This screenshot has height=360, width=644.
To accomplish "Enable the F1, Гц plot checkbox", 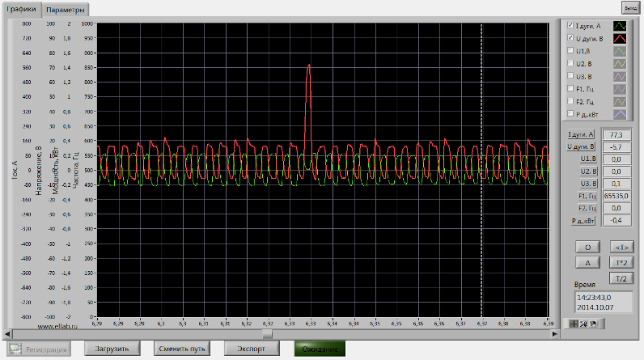I will click(570, 88).
